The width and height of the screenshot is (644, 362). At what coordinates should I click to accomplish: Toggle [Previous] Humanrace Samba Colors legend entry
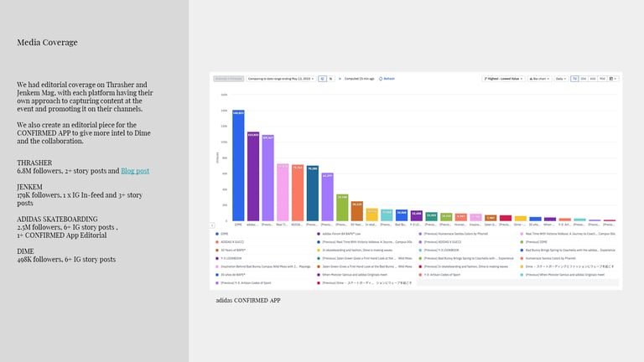pos(454,234)
